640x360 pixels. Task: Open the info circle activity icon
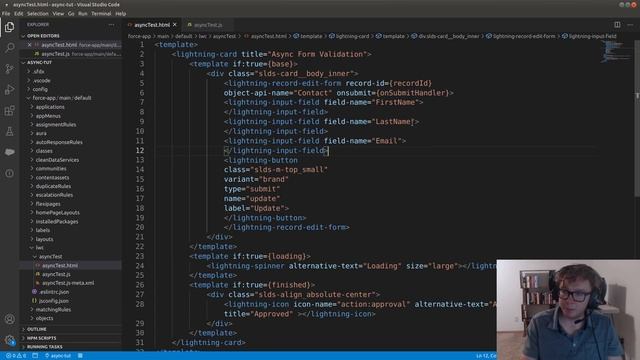point(9,173)
